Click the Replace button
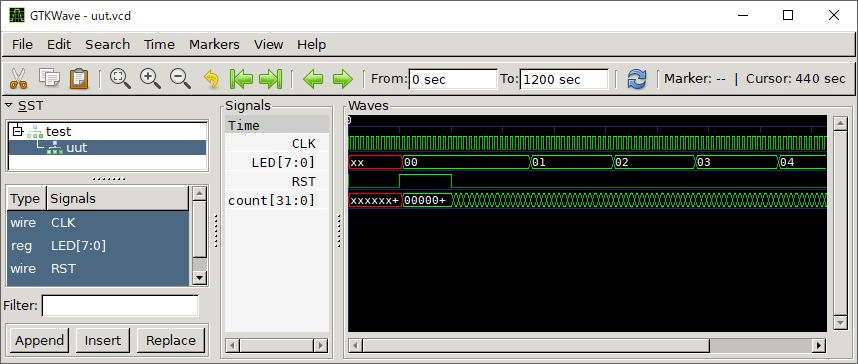Screen dimensions: 858x364 [x=171, y=340]
